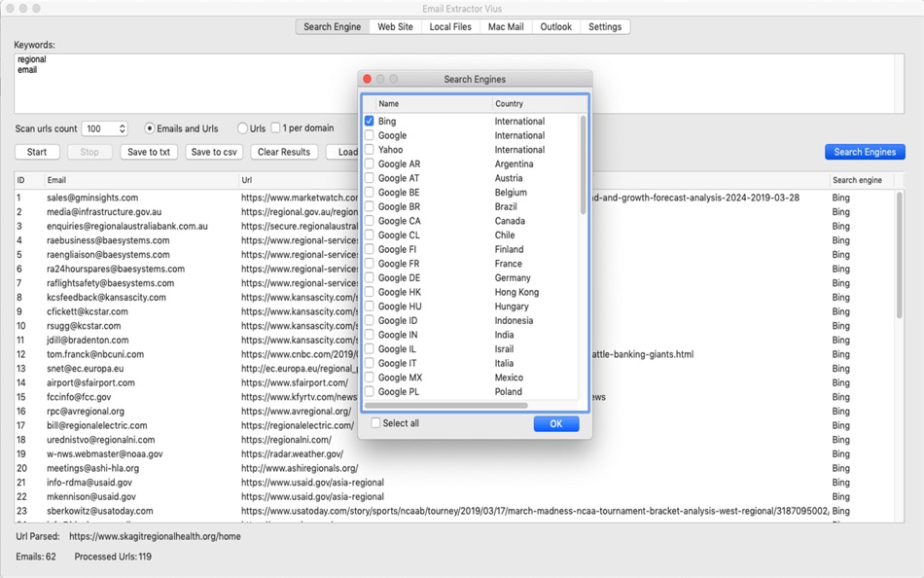The image size is (924, 578).
Task: Check the Google PL checkbox
Action: (x=369, y=391)
